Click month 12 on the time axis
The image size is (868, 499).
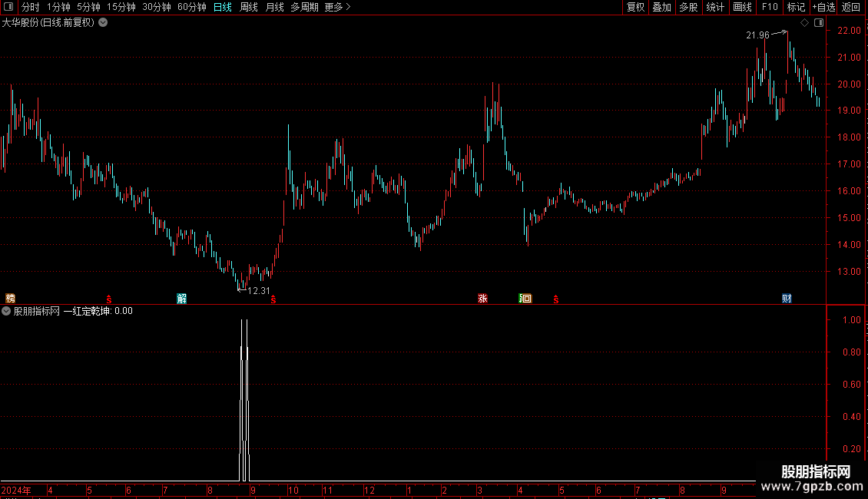coord(369,491)
